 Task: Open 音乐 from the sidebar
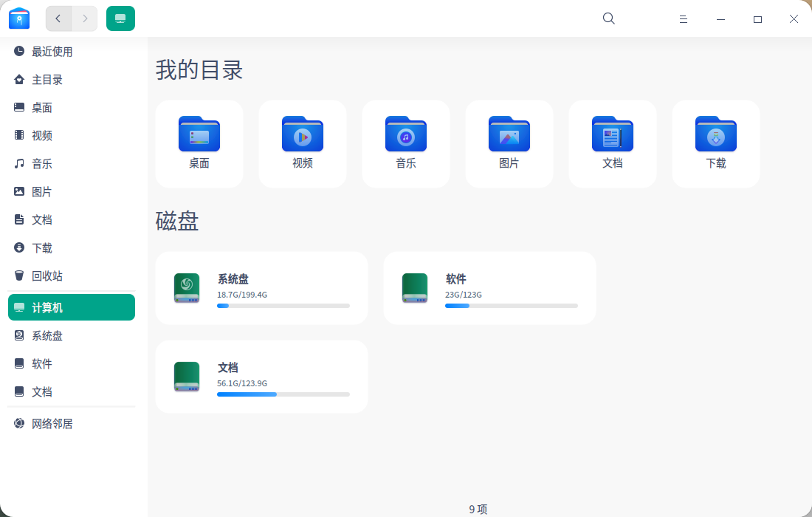click(x=72, y=164)
